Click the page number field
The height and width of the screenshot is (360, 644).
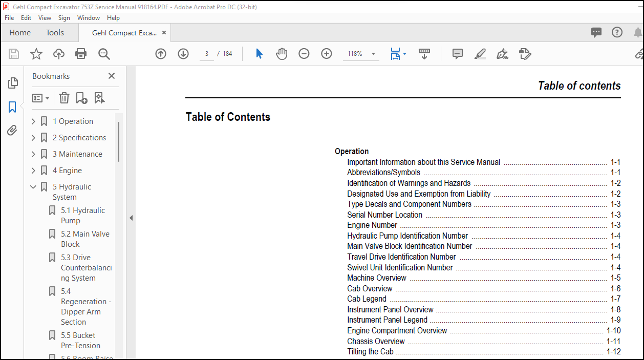coord(207,54)
